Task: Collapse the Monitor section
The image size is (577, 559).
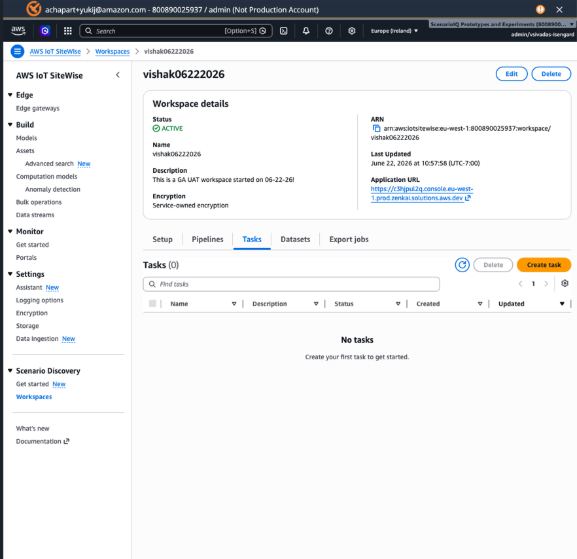Action: click(10, 231)
